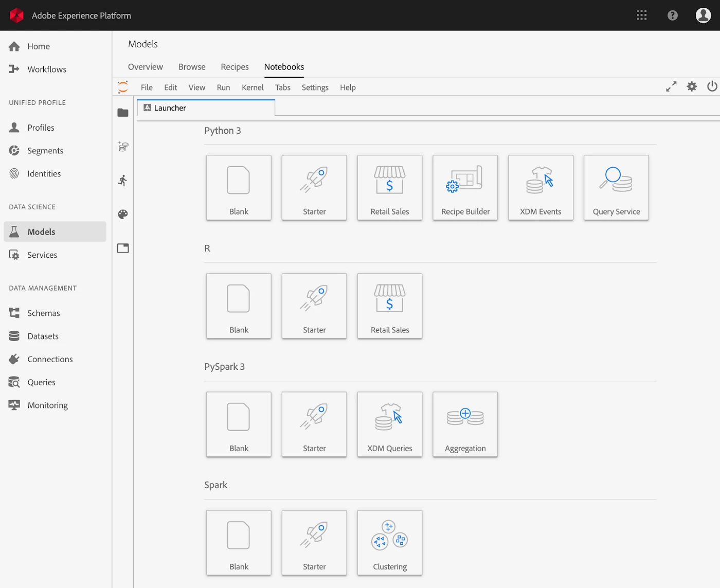Launch PySpark 3 Blank notebook
The image size is (720, 588).
(x=239, y=424)
